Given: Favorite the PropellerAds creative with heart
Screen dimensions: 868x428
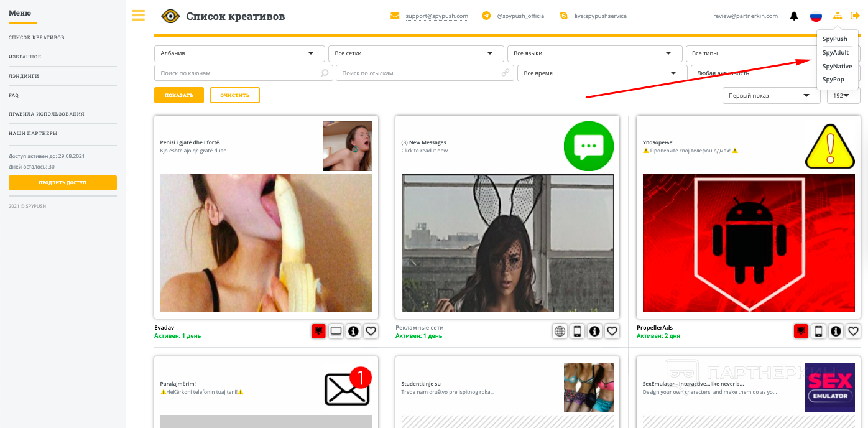Looking at the screenshot, I should (x=853, y=332).
